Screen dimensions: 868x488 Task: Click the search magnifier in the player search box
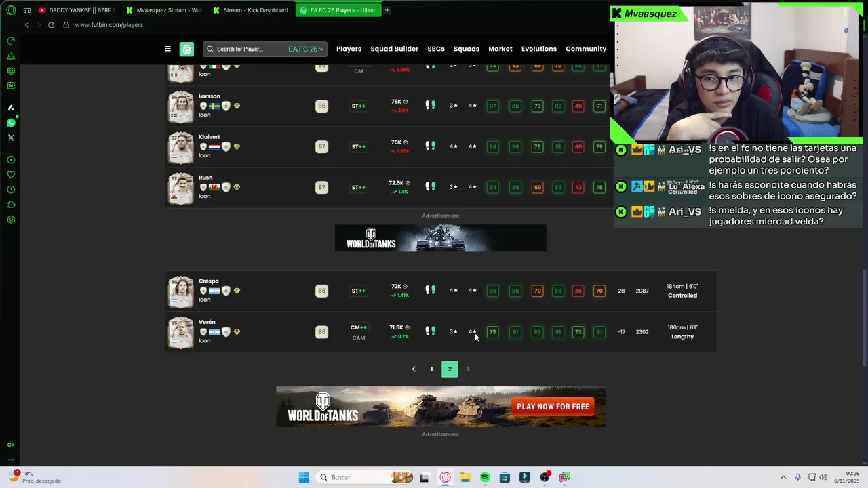(210, 49)
